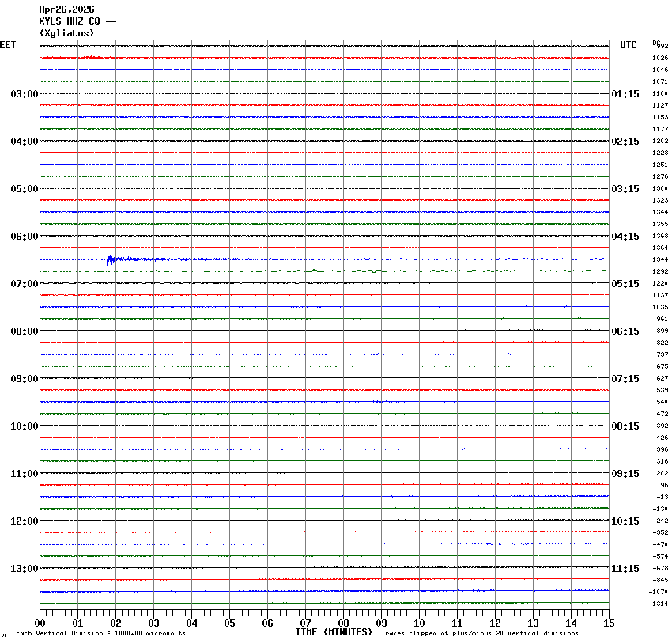Click the 11:15 UTC time label
Viewport: 672px width, 644px height.
click(625, 569)
